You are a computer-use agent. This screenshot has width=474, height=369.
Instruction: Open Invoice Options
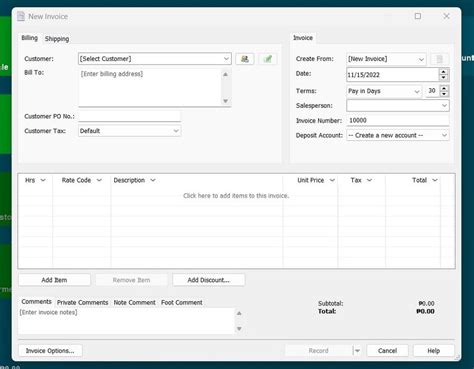point(50,351)
